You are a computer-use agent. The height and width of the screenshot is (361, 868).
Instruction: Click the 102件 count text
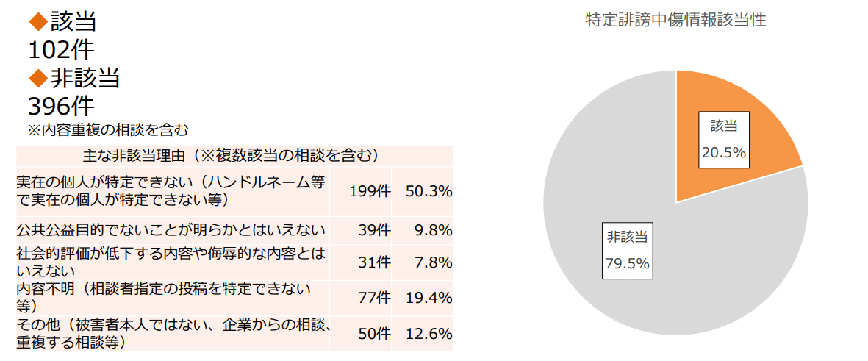[x=62, y=51]
